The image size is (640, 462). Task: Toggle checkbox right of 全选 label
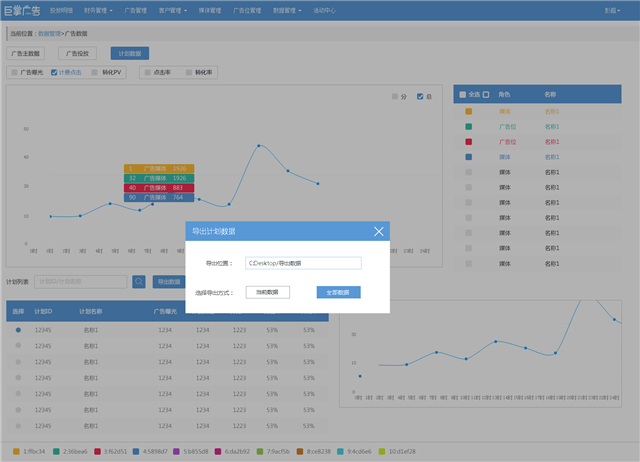coord(486,94)
